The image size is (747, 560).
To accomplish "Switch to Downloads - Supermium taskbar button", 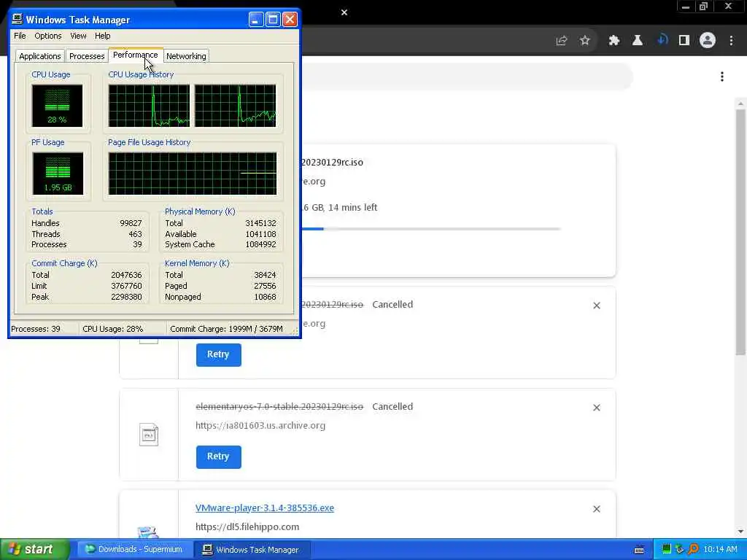I will 135,550.
